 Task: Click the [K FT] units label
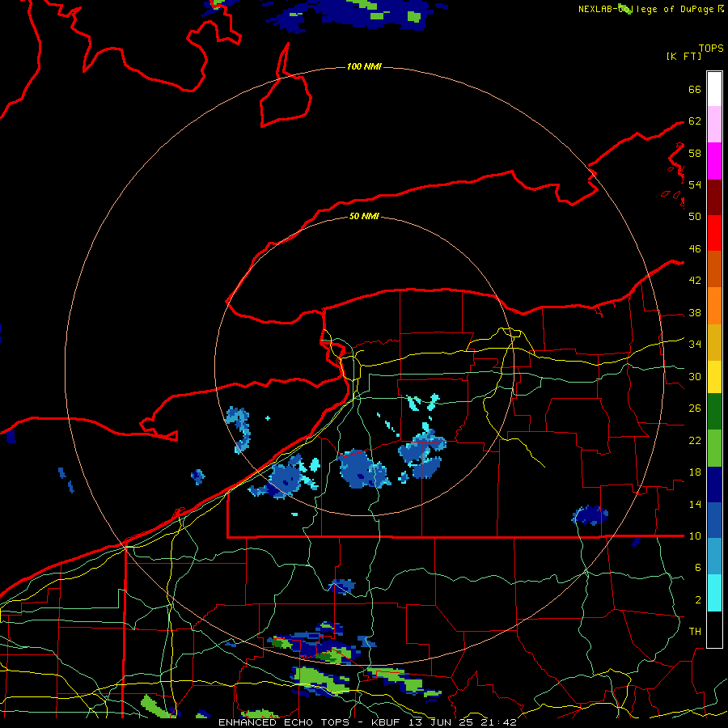684,56
